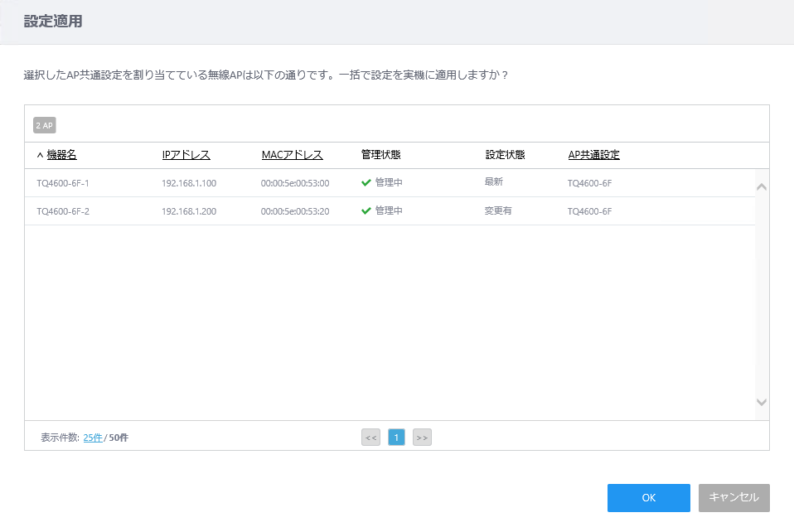
Task: Select page 1 in pagination
Action: (396, 438)
